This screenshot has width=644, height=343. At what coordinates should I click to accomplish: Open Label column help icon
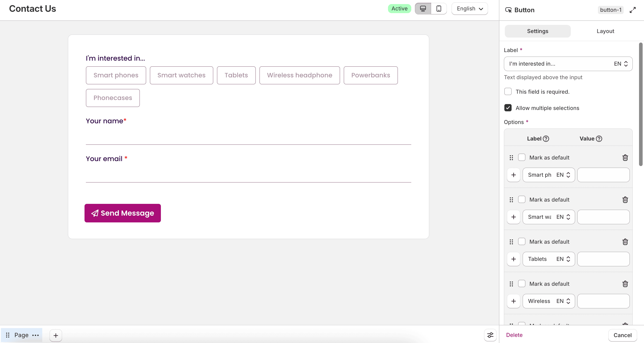pos(546,139)
